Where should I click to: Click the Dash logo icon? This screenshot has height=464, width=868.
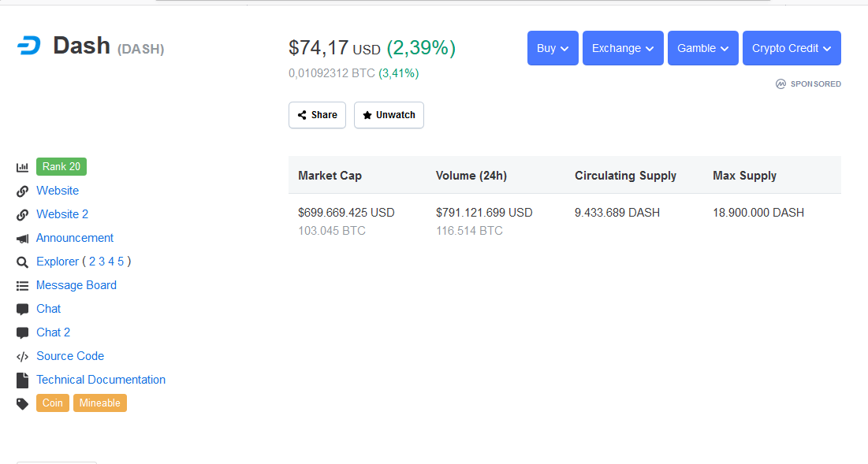[x=29, y=46]
